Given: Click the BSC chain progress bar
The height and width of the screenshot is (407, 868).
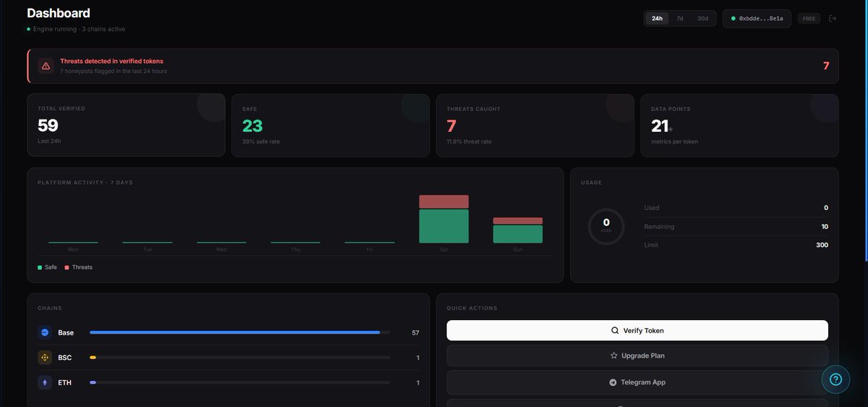Looking at the screenshot, I should pyautogui.click(x=239, y=357).
